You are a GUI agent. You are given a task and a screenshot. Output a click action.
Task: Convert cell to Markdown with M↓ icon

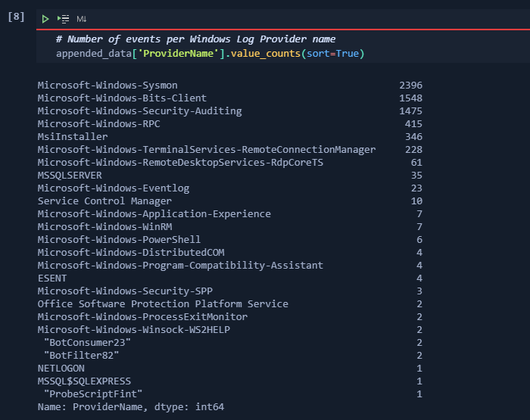pyautogui.click(x=82, y=19)
